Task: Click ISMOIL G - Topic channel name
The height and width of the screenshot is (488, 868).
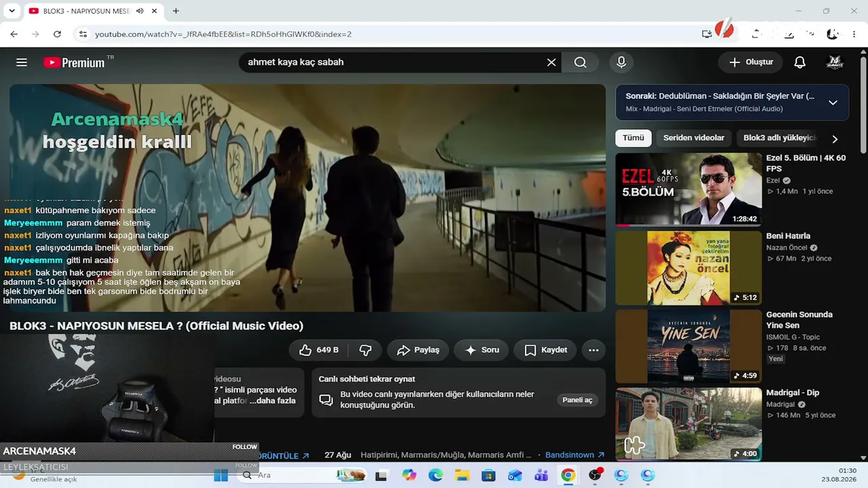Action: click(793, 337)
